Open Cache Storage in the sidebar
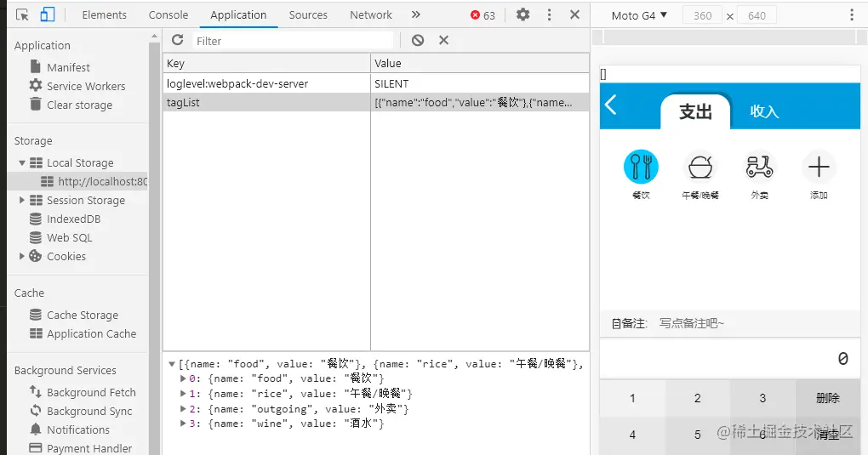The height and width of the screenshot is (455, 868). [x=83, y=315]
